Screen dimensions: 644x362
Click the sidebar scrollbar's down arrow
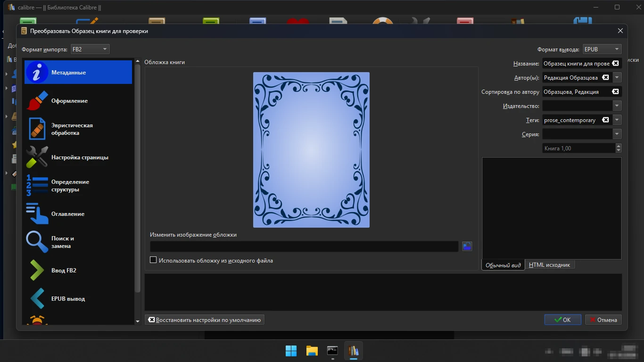click(x=138, y=321)
